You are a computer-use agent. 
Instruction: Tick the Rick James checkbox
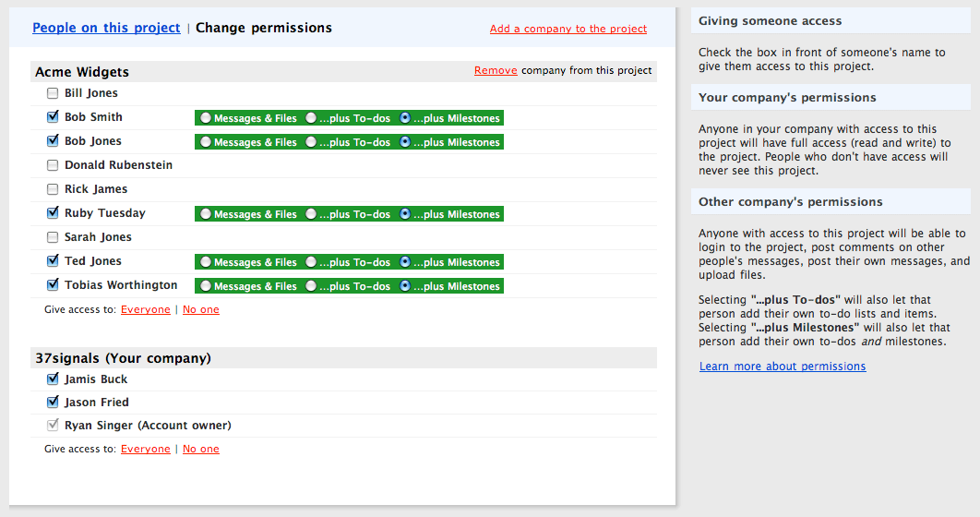pos(53,189)
